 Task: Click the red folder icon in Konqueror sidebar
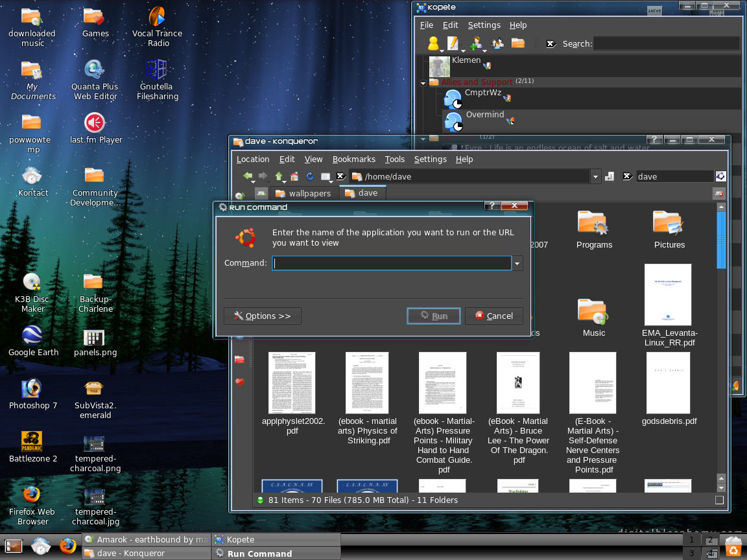pos(240,360)
